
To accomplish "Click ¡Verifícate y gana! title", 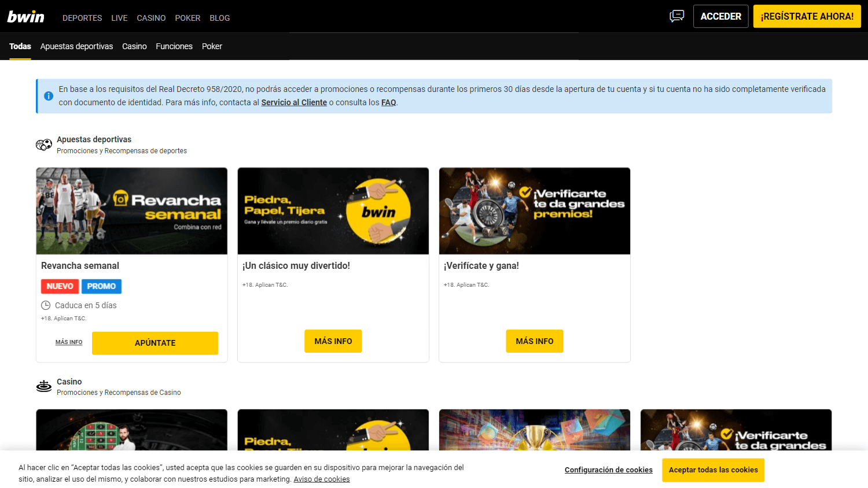I will [x=481, y=266].
